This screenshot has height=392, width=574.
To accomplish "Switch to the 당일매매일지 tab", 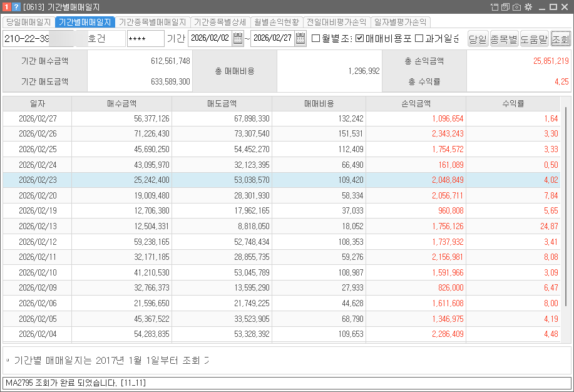I will (x=28, y=22).
